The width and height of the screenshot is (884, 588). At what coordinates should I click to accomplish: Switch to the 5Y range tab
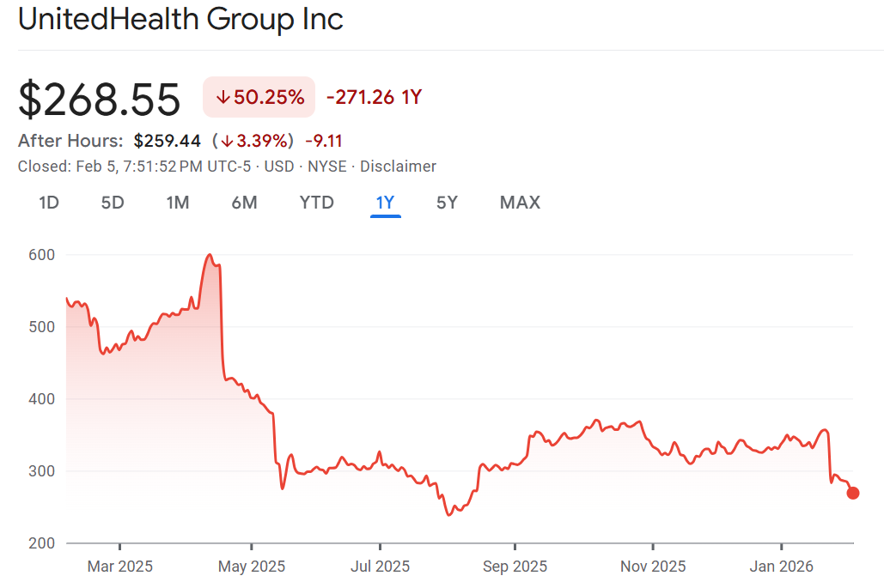(447, 203)
